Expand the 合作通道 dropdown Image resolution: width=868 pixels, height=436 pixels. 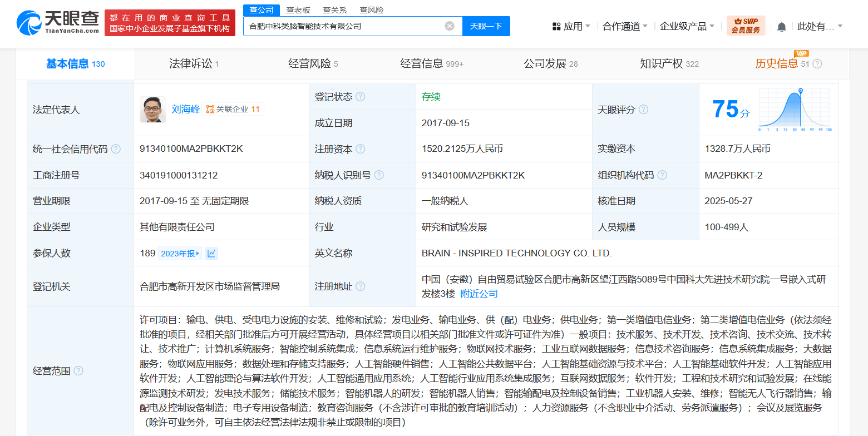click(625, 26)
